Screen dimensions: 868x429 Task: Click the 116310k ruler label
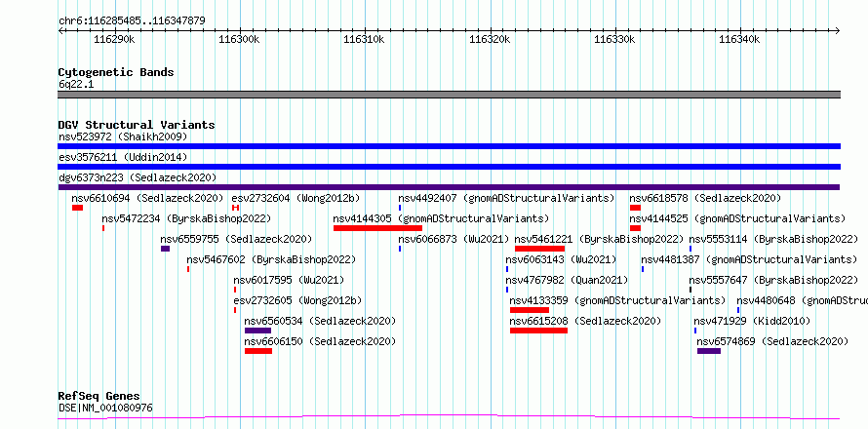coord(364,40)
